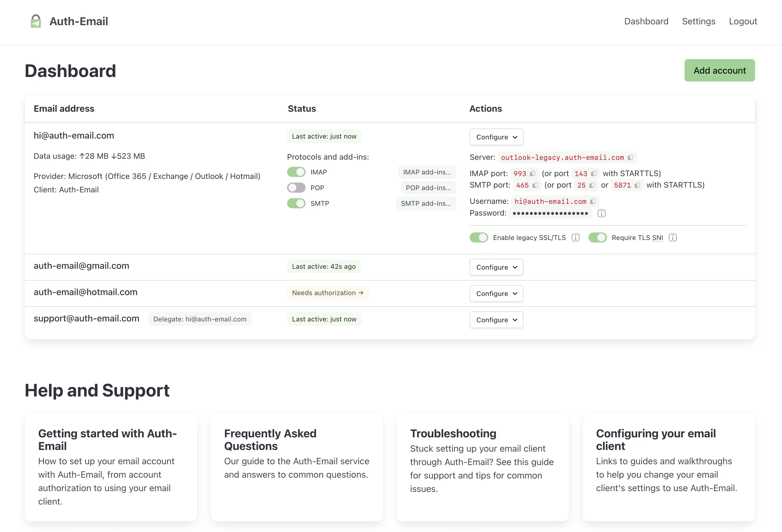Open Configuring your email client card
782x532 pixels.
click(669, 467)
